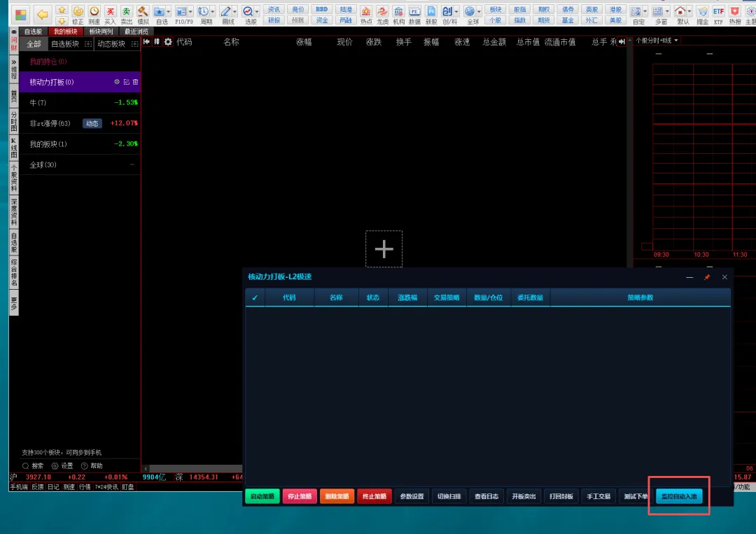Click the 参数设置 button
The image size is (756, 534).
click(412, 496)
